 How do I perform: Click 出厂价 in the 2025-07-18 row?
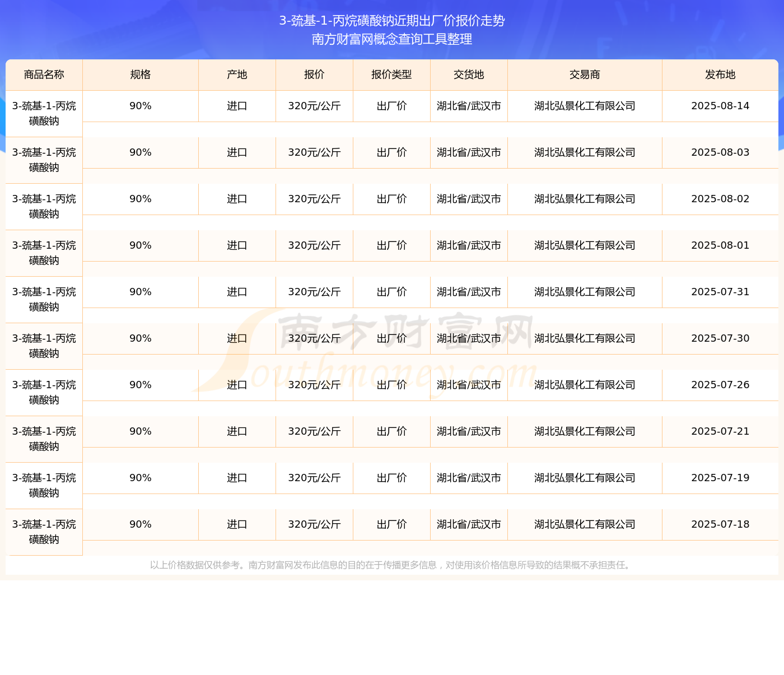click(391, 524)
